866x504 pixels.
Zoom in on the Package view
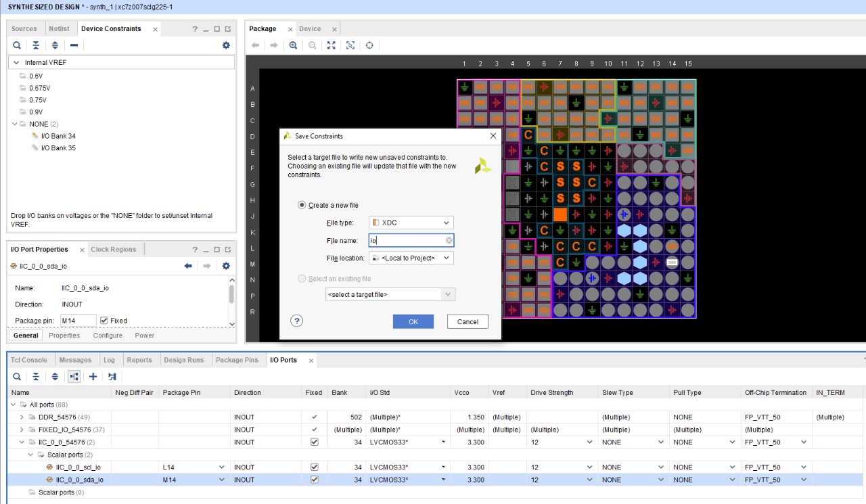point(293,45)
